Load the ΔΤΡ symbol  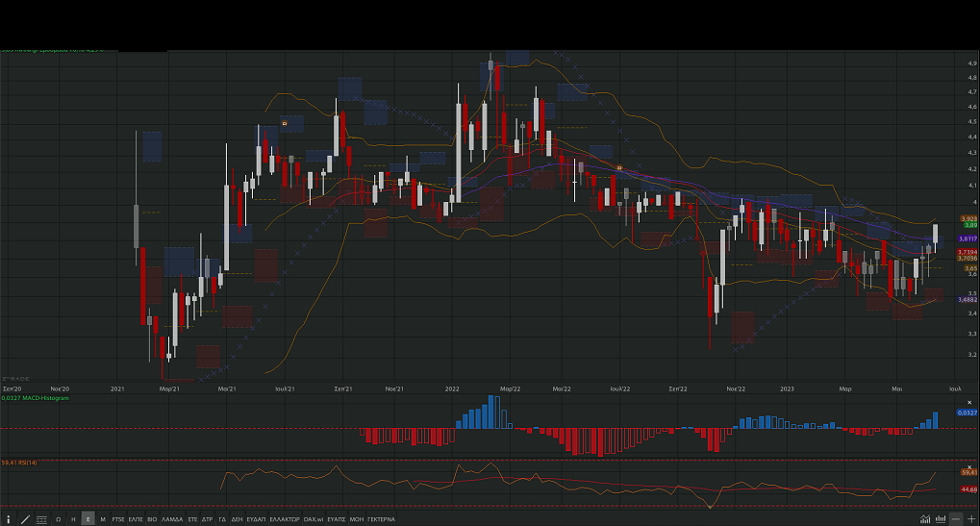(207, 519)
